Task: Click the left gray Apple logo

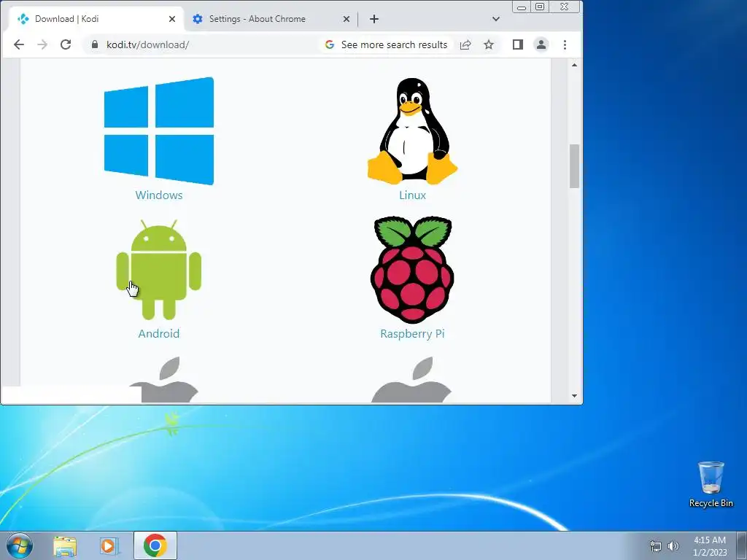Action: (x=164, y=379)
